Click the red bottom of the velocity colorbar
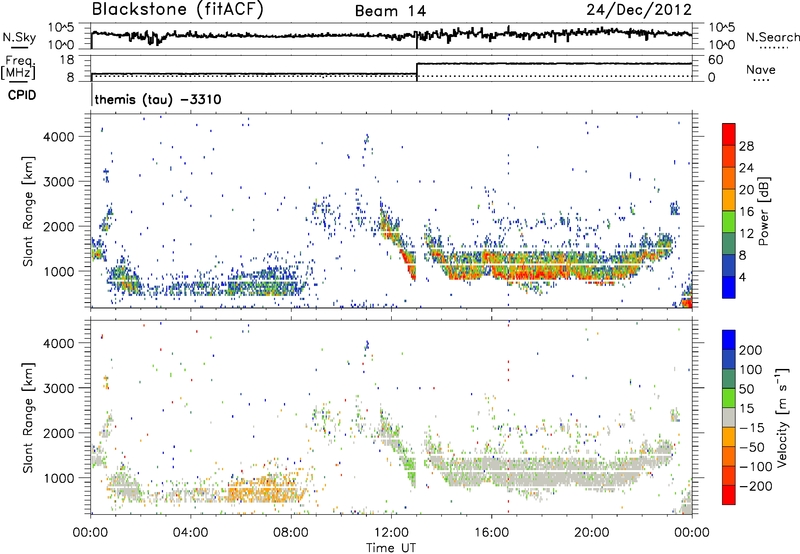Screen dimensions: 800x554 pos(729,495)
